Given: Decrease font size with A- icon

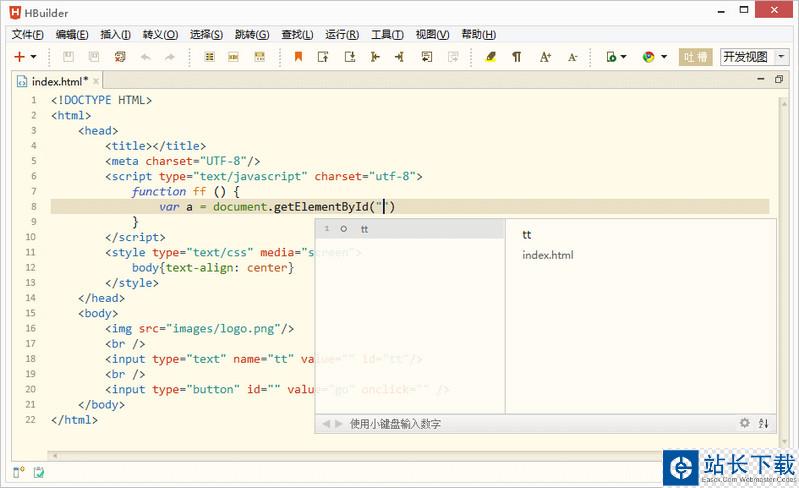Looking at the screenshot, I should point(573,57).
